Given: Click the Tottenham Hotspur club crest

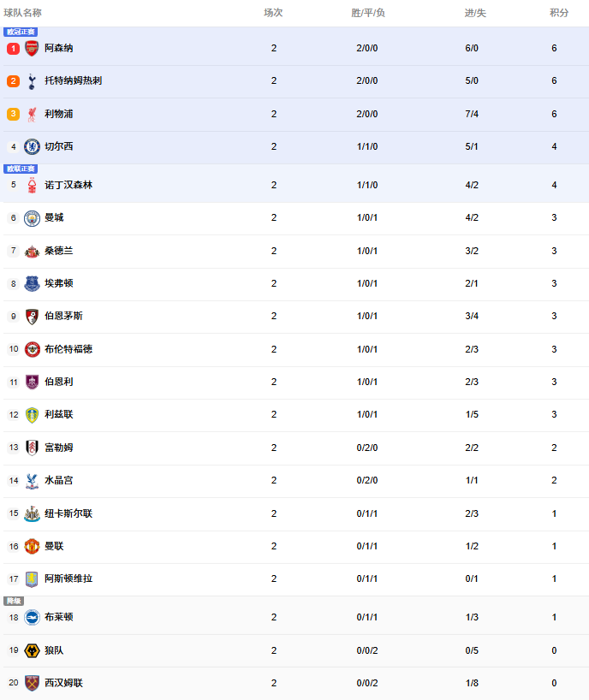Looking at the screenshot, I should click(32, 81).
